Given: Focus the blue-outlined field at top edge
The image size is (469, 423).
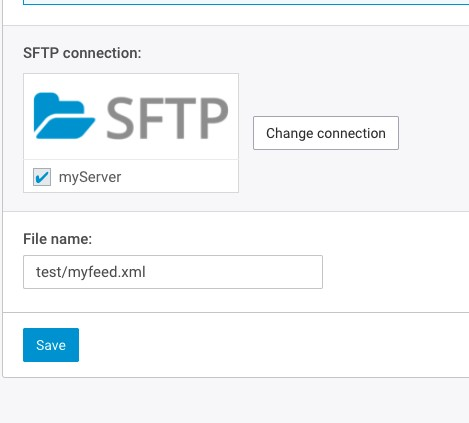Looking at the screenshot, I should pos(246,2).
